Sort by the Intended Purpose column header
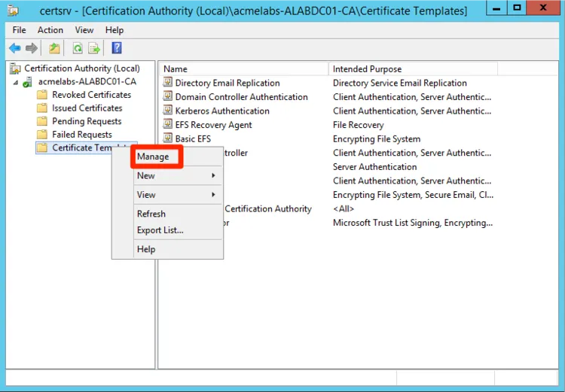Viewport: 565px width, 392px height. click(x=368, y=69)
